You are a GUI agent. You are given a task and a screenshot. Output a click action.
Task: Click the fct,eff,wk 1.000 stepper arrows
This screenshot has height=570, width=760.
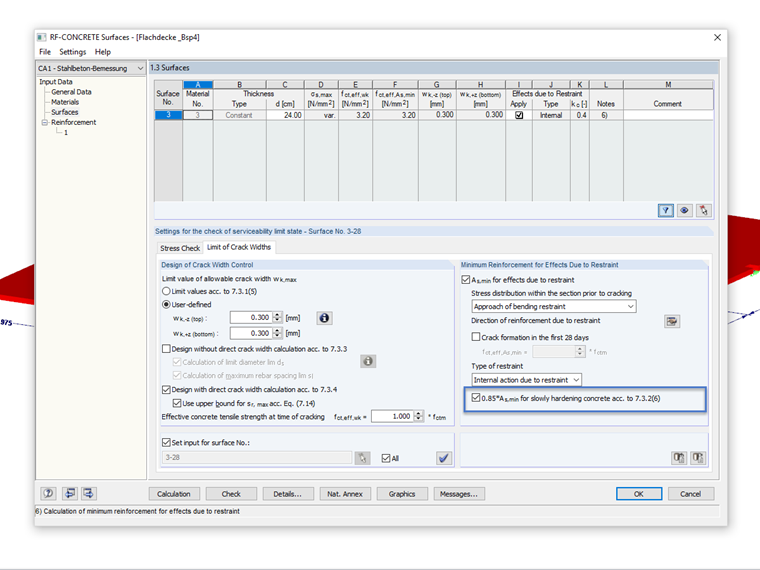tap(419, 416)
